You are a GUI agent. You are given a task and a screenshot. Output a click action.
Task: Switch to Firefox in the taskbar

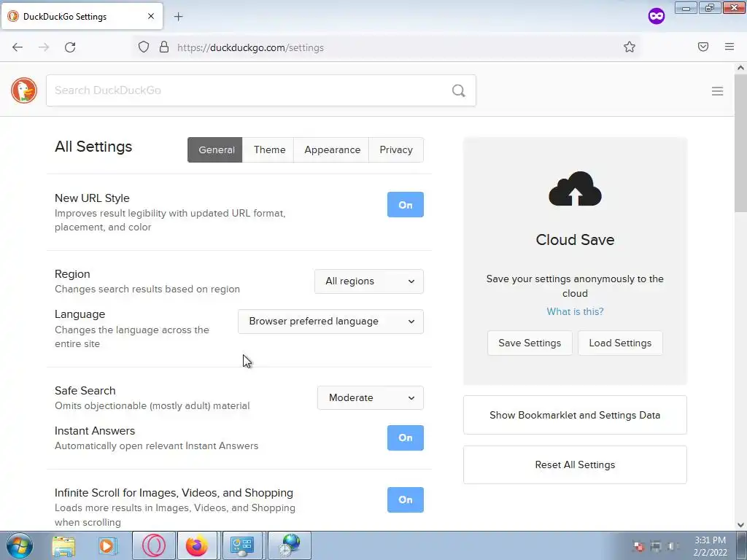tap(197, 545)
